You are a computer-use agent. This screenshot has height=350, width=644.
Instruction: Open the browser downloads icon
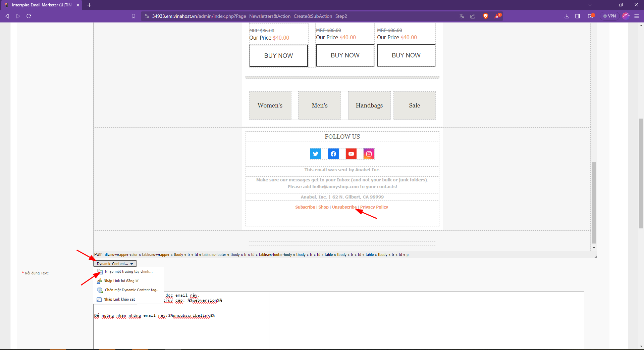tap(567, 16)
